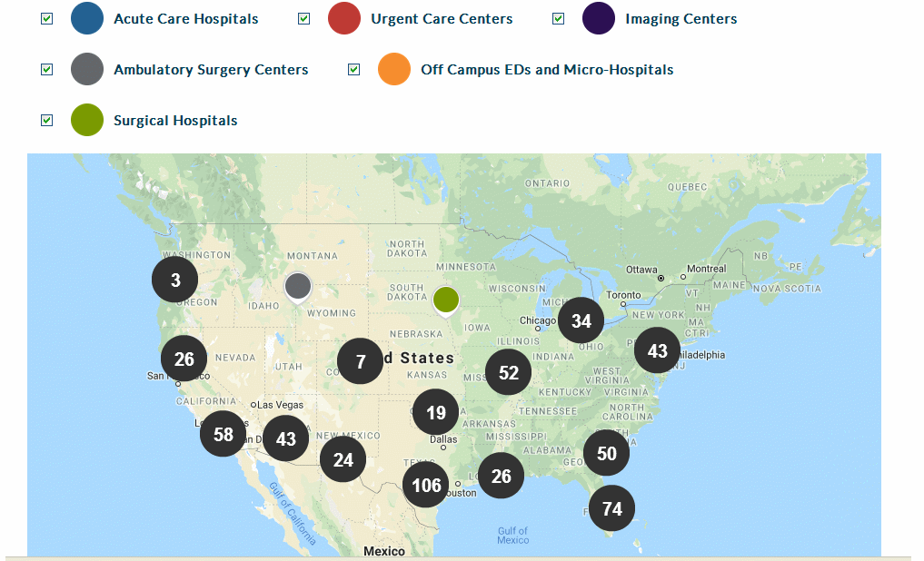Viewport: 924px width, 561px height.
Task: Uncheck the Ambulatory Surgery Centers checkbox
Action: (47, 70)
